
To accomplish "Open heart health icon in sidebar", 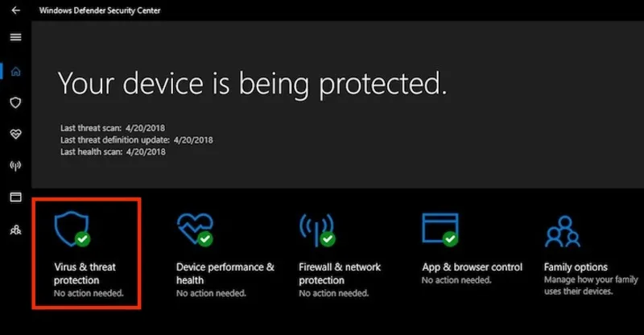I will coord(15,134).
